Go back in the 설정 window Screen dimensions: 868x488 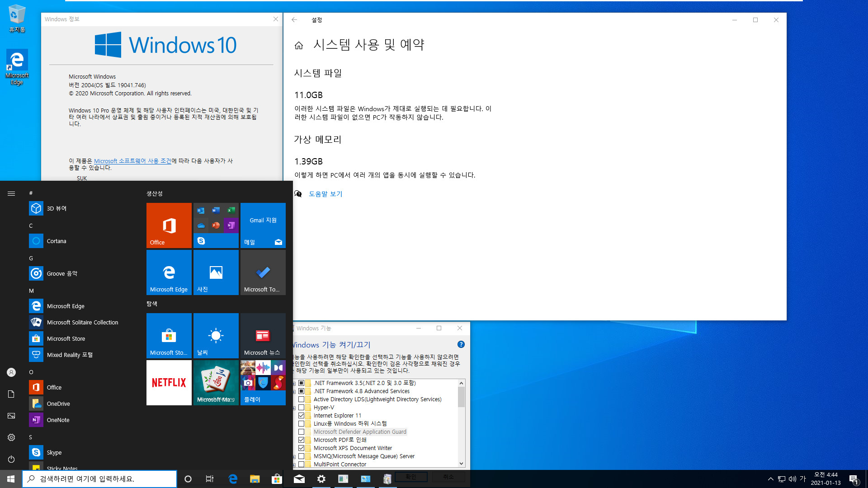(294, 20)
